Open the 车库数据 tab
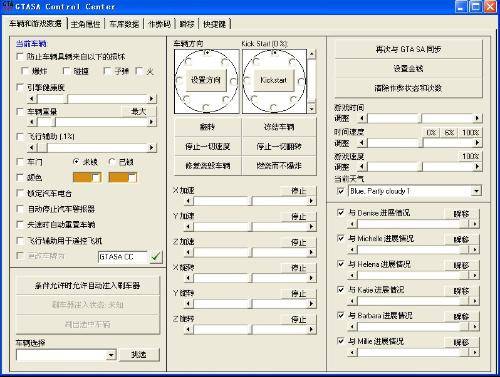 click(124, 24)
